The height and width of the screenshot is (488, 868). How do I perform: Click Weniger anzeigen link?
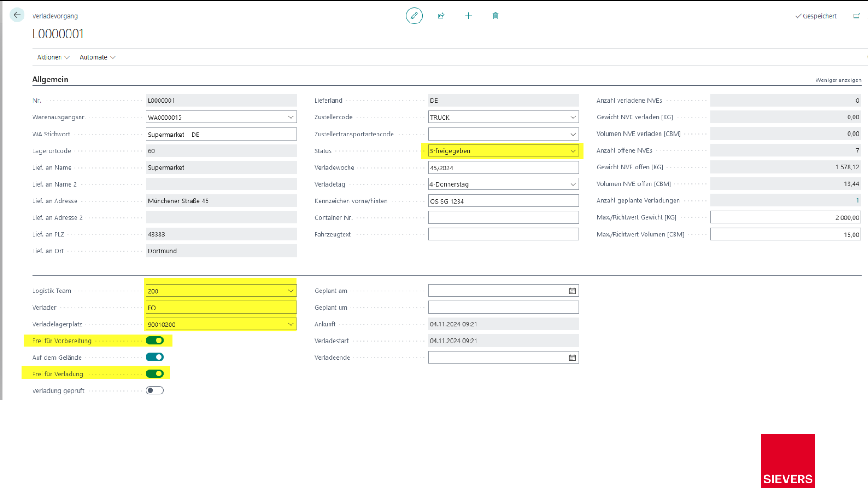click(x=838, y=80)
